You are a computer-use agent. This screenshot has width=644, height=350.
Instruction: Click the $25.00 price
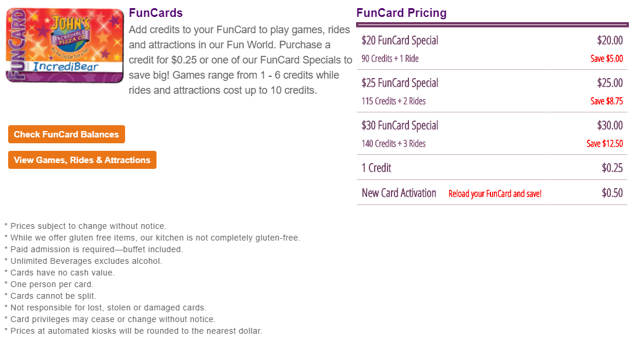[610, 83]
